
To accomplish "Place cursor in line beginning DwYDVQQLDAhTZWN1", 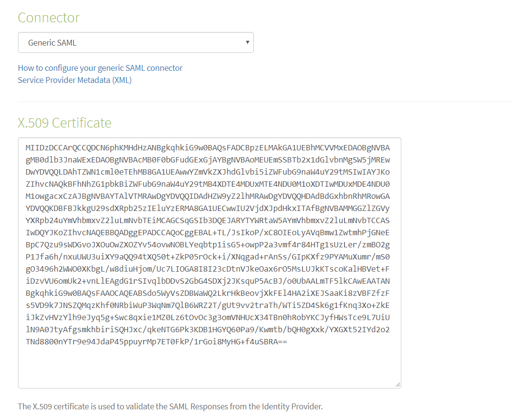I will [x=208, y=172].
